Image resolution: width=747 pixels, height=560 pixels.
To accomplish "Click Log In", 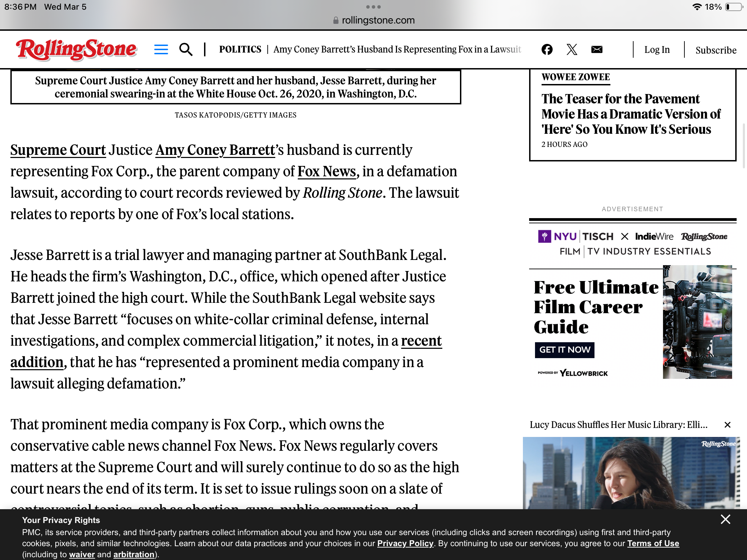I will (x=657, y=50).
